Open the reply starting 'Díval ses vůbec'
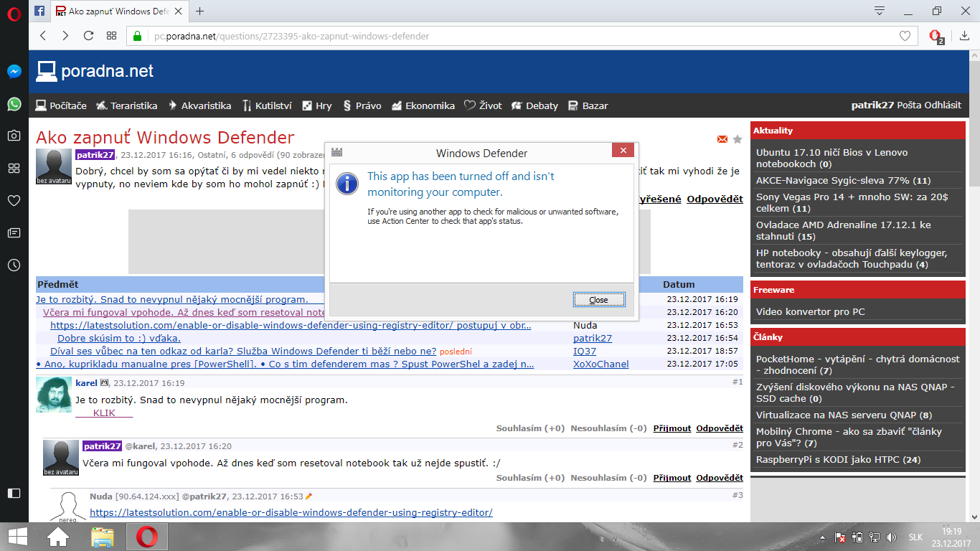The width and height of the screenshot is (980, 551). [243, 351]
